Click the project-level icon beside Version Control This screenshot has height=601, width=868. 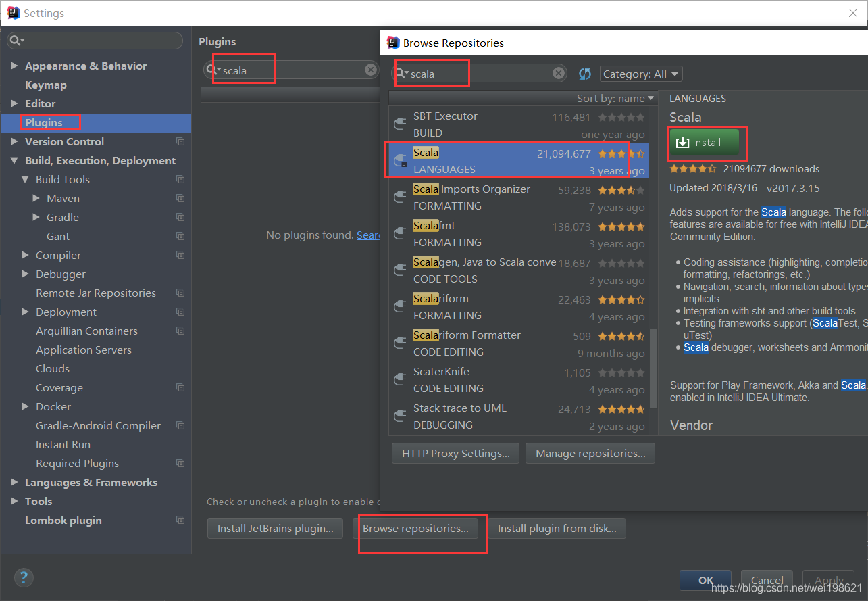pos(180,141)
